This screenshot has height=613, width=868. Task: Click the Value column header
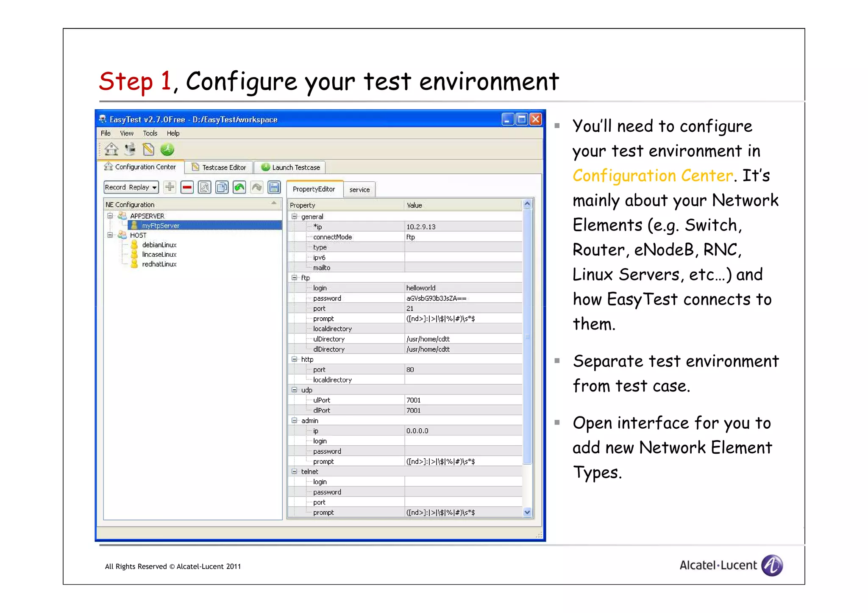click(x=463, y=205)
